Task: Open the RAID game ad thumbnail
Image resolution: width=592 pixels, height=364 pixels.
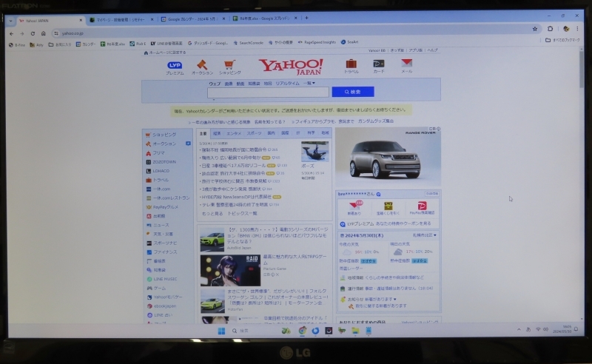Action: [x=230, y=271]
